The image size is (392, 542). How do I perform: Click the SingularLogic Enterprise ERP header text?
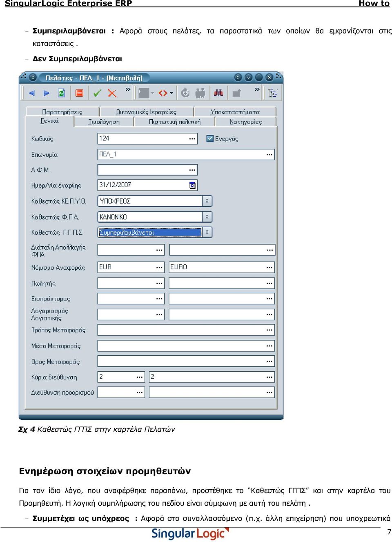pos(68,3)
